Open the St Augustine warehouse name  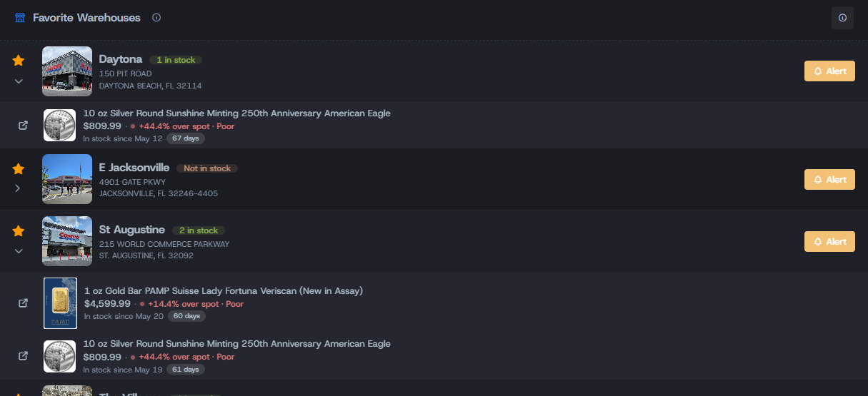132,230
